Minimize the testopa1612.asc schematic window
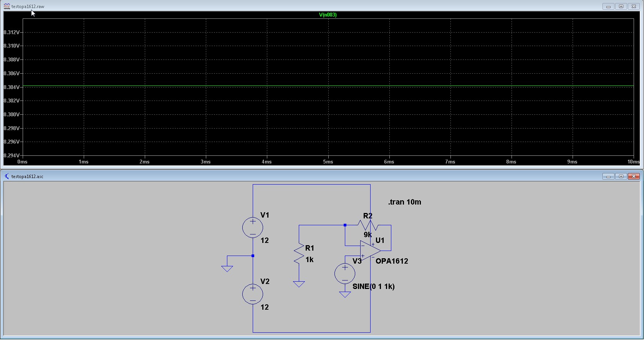 608,176
